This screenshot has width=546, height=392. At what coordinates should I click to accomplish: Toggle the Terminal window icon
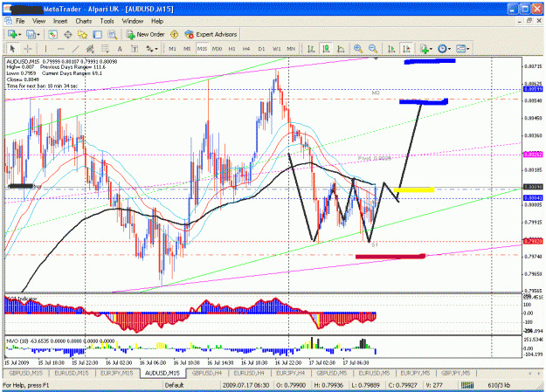click(x=97, y=34)
